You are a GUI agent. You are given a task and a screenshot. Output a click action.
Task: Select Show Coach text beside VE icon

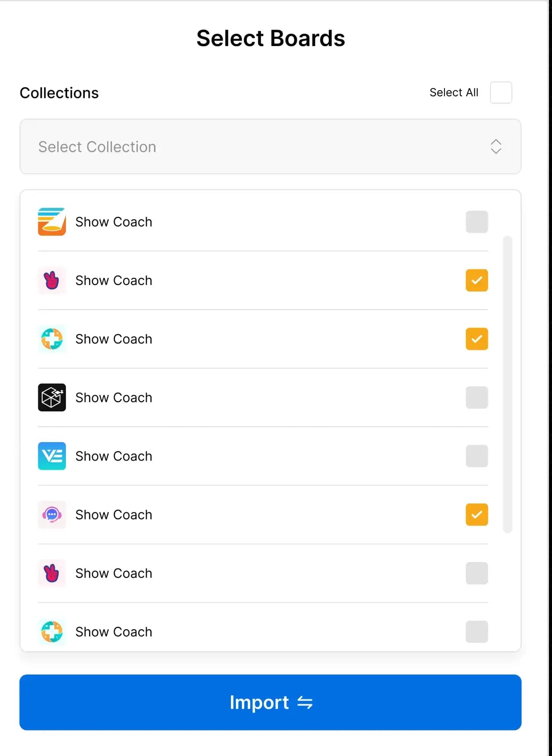pos(114,456)
